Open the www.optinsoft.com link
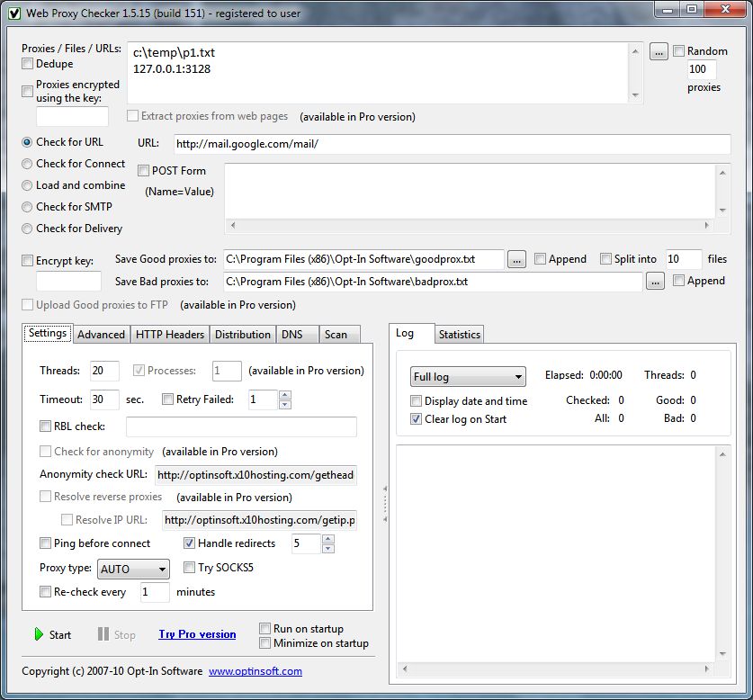The width and height of the screenshot is (753, 700). [x=255, y=671]
